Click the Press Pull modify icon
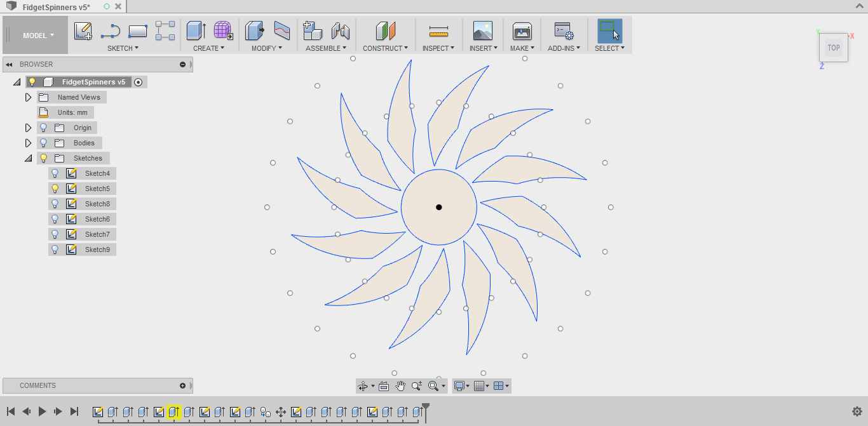The image size is (868, 426). (254, 30)
